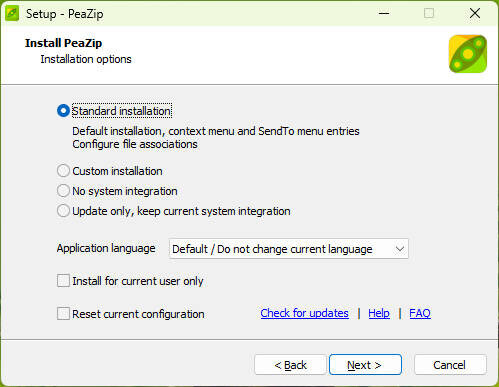Enable Install for current user only
The width and height of the screenshot is (499, 387).
pyautogui.click(x=63, y=281)
